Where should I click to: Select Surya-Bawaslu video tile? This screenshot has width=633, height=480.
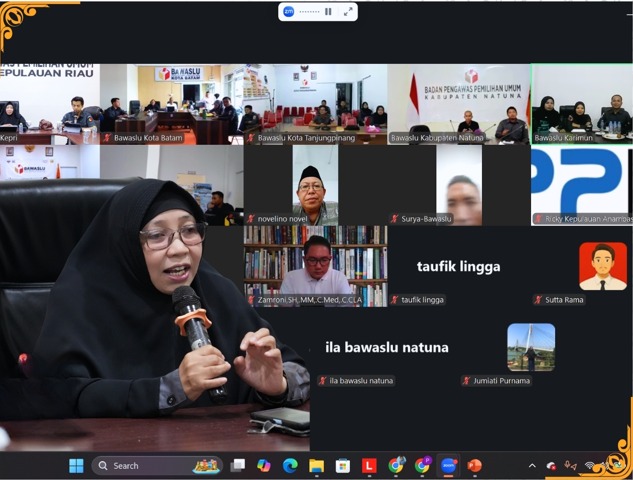(459, 185)
